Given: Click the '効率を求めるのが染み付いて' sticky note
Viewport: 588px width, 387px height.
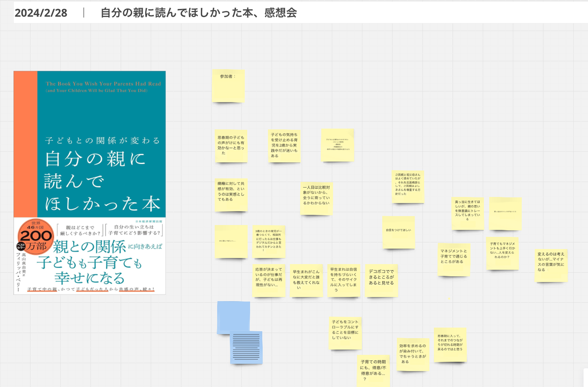Looking at the screenshot, I should [413, 354].
